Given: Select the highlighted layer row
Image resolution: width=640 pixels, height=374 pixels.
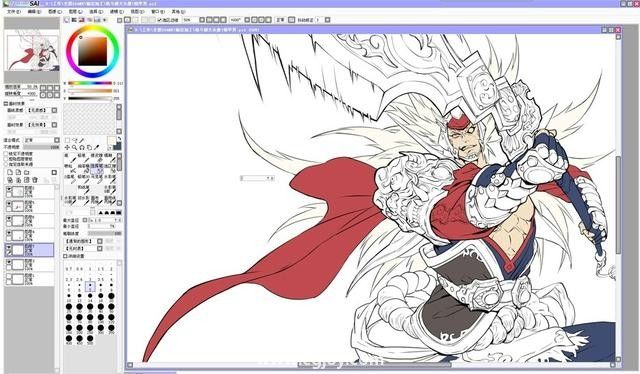Looking at the screenshot, I should pos(29,250).
